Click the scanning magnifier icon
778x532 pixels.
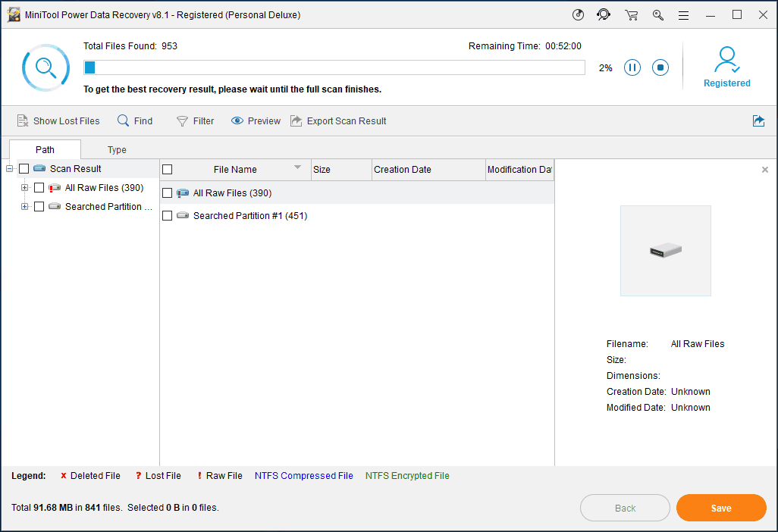[45, 67]
